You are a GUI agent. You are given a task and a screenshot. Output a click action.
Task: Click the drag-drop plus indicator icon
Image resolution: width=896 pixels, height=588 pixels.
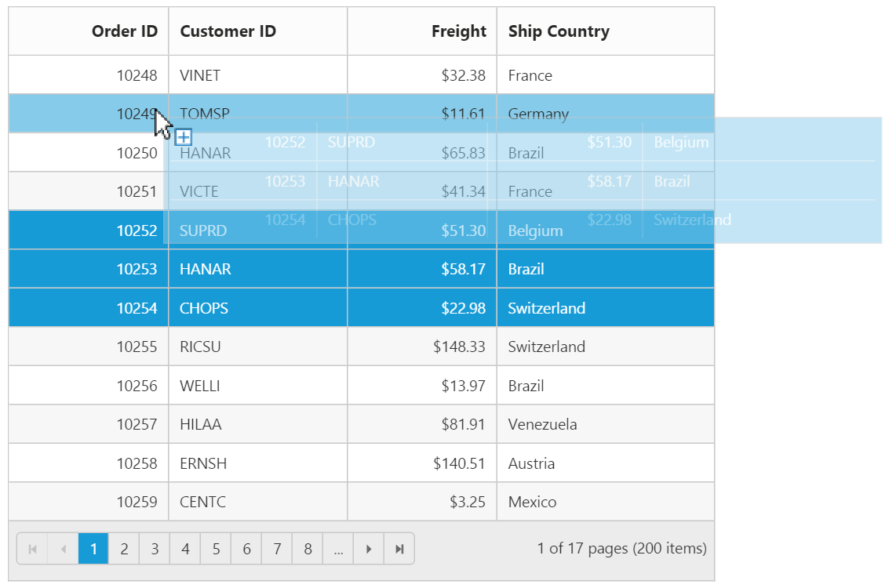(183, 137)
